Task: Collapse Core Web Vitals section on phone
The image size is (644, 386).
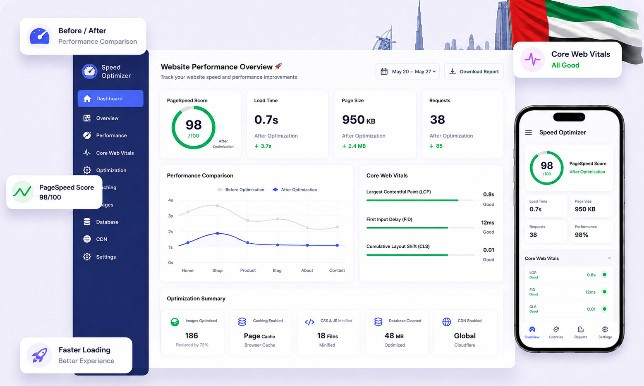Action: pyautogui.click(x=610, y=258)
